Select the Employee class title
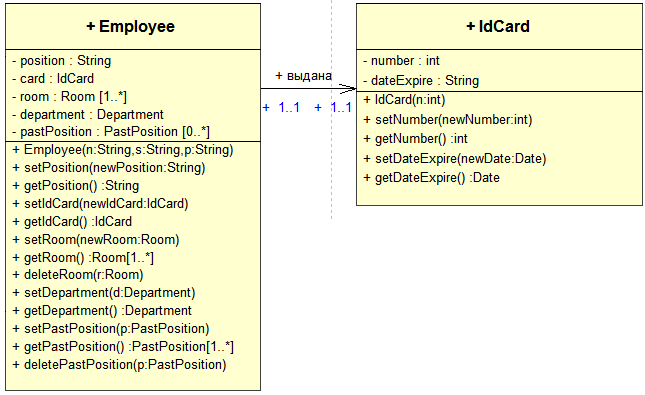 click(130, 27)
